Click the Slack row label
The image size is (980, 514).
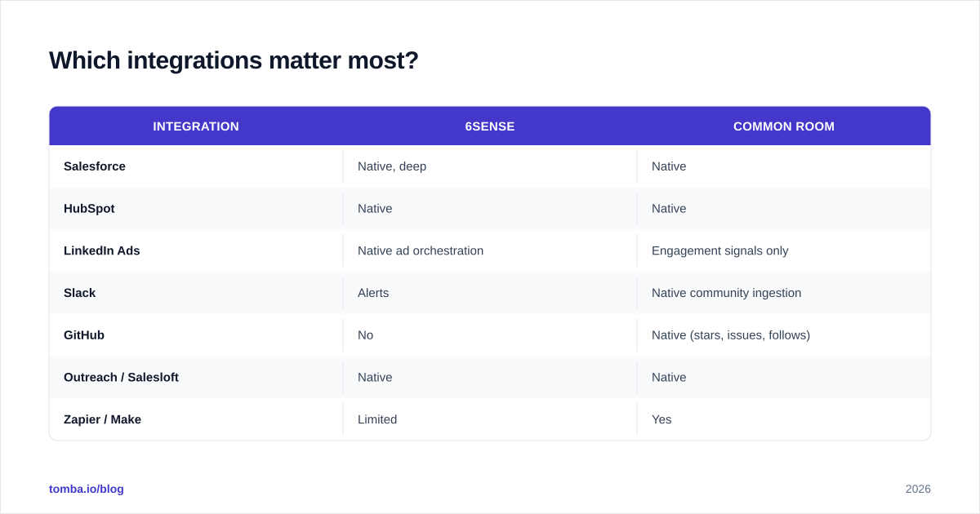[79, 293]
